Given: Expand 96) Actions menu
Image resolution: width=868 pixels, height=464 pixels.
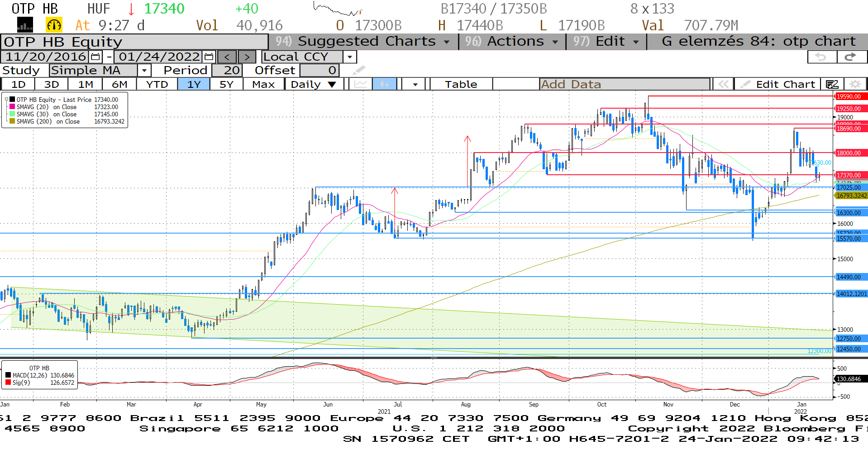Looking at the screenshot, I should click(x=512, y=42).
